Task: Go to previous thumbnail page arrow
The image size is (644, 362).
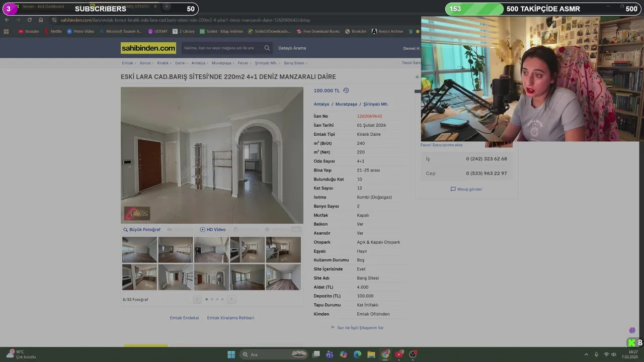Action: (x=197, y=299)
